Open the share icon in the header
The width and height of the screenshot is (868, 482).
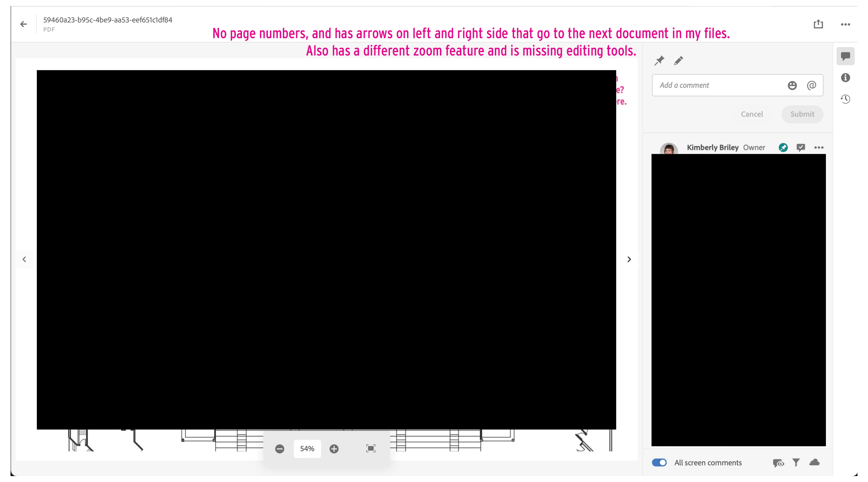click(x=818, y=24)
